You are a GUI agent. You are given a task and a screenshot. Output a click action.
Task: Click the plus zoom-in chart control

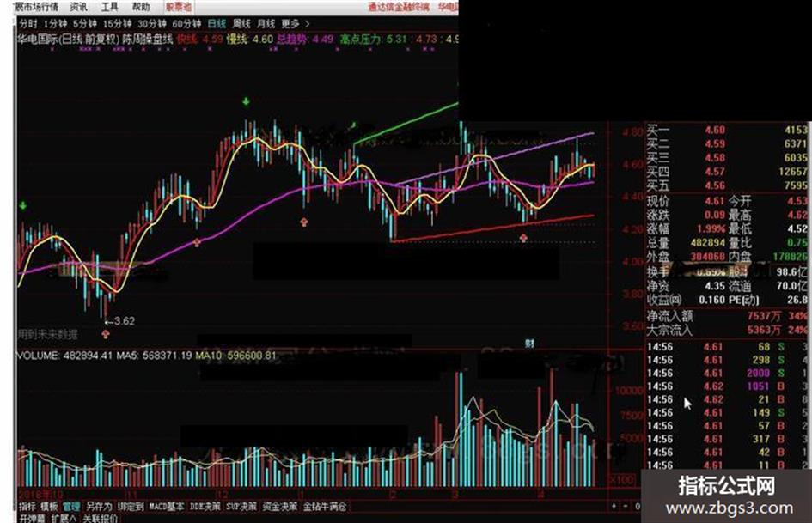coord(614,506)
